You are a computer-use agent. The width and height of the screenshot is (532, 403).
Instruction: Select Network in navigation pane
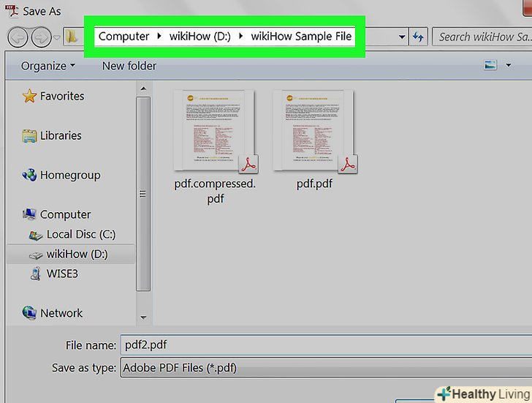click(61, 313)
